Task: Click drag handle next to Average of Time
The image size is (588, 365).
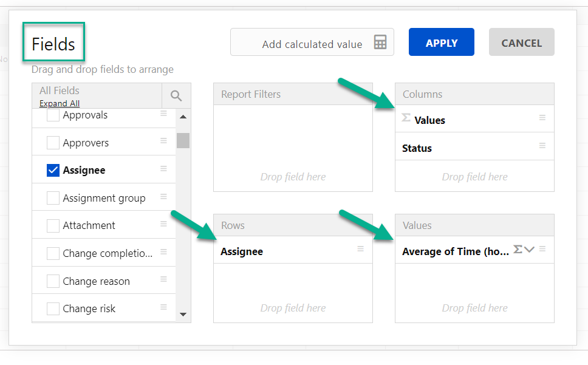Action: coord(542,248)
